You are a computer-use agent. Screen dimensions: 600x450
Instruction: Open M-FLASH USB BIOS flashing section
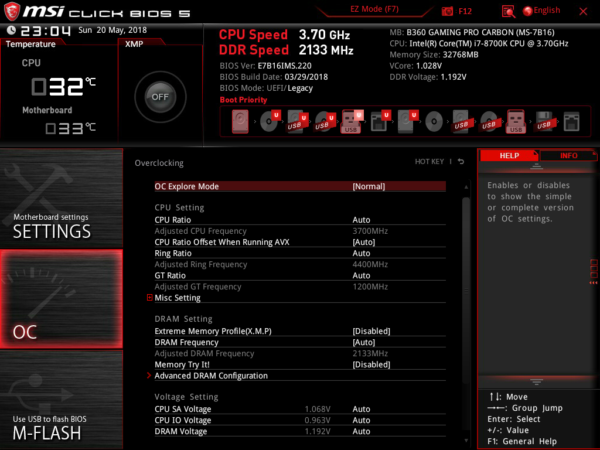(x=61, y=399)
